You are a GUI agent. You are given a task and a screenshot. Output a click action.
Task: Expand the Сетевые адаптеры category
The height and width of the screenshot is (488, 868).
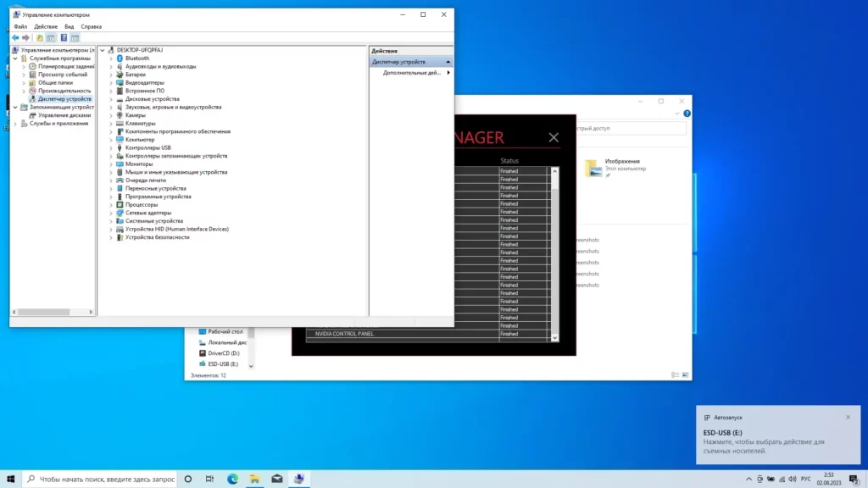pos(111,213)
